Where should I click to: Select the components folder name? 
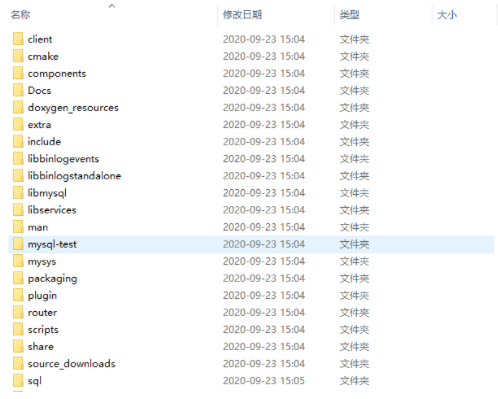click(x=57, y=73)
